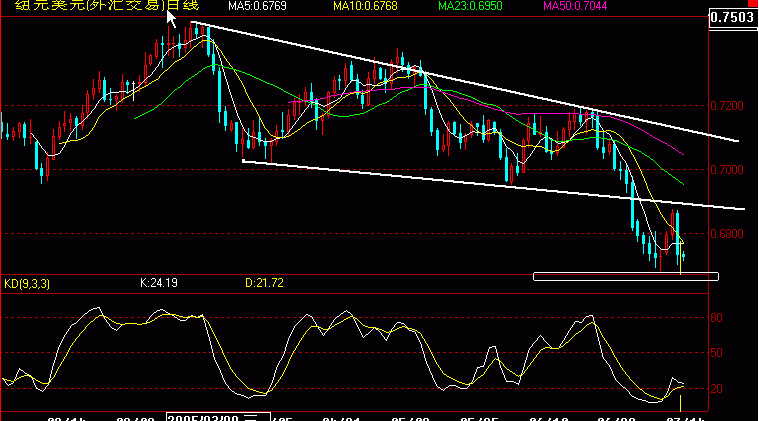Select the MA5:0.6769 indicator label

[x=257, y=6]
